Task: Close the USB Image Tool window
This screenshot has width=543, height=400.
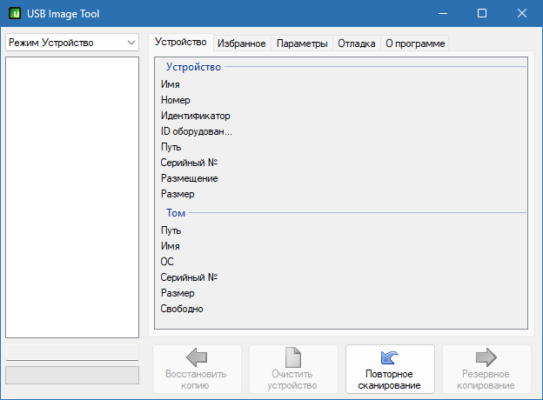Action: click(522, 14)
